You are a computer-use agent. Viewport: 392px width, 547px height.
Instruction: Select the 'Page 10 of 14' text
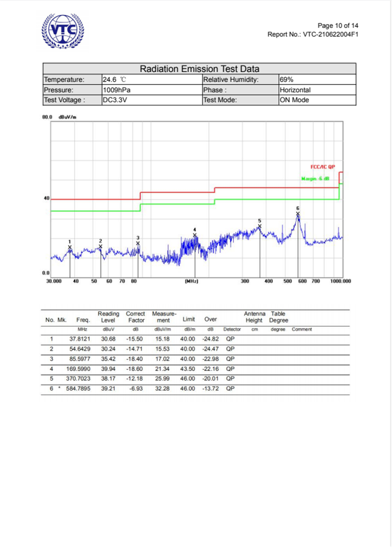tap(338, 25)
